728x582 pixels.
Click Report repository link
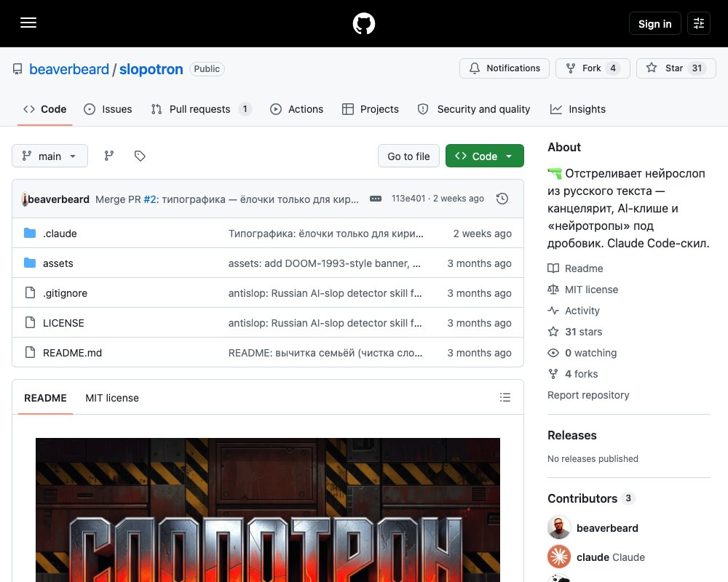click(588, 395)
